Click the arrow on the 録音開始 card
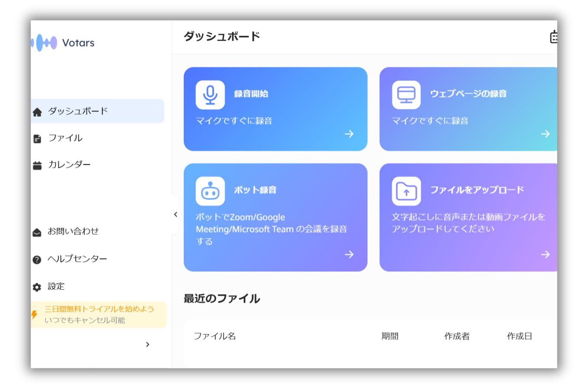The height and width of the screenshot is (389, 588). pos(349,134)
